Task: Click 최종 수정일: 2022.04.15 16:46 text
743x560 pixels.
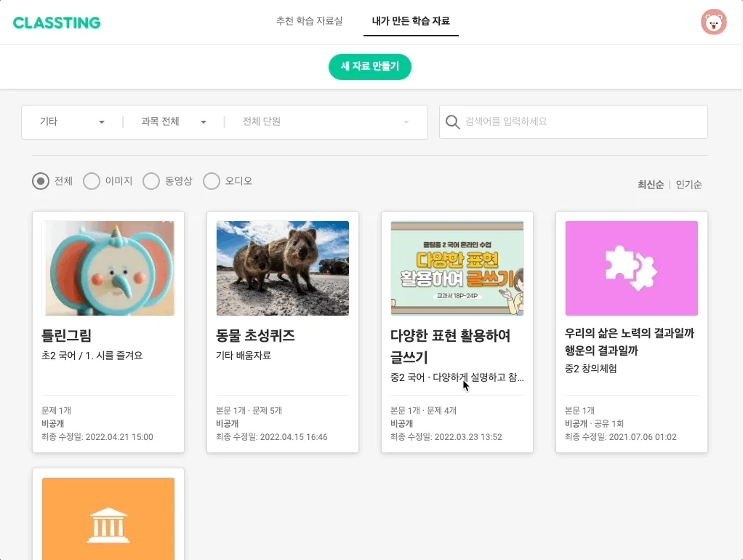Action: click(x=271, y=436)
